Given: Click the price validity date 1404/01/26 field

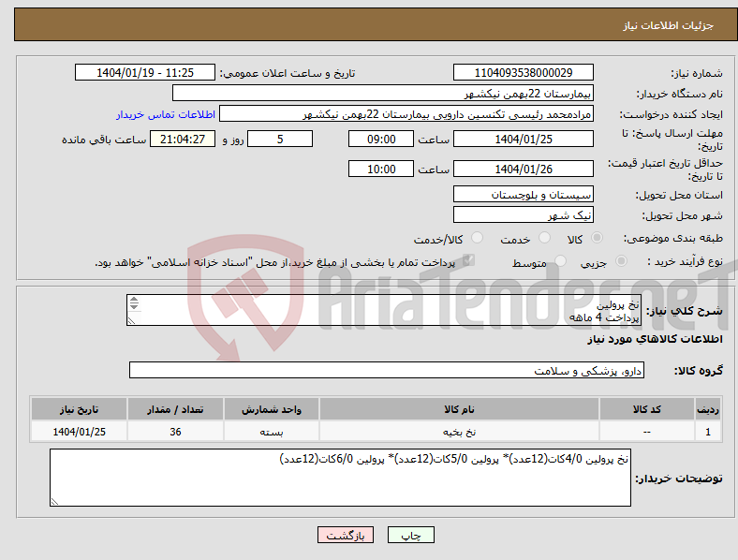Looking at the screenshot, I should pos(523,169).
